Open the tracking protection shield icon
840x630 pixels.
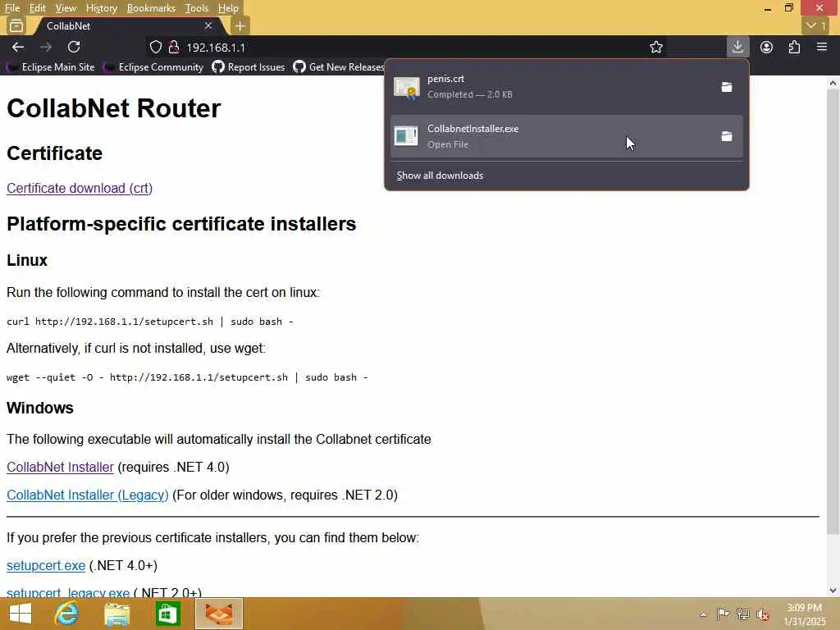(x=155, y=47)
